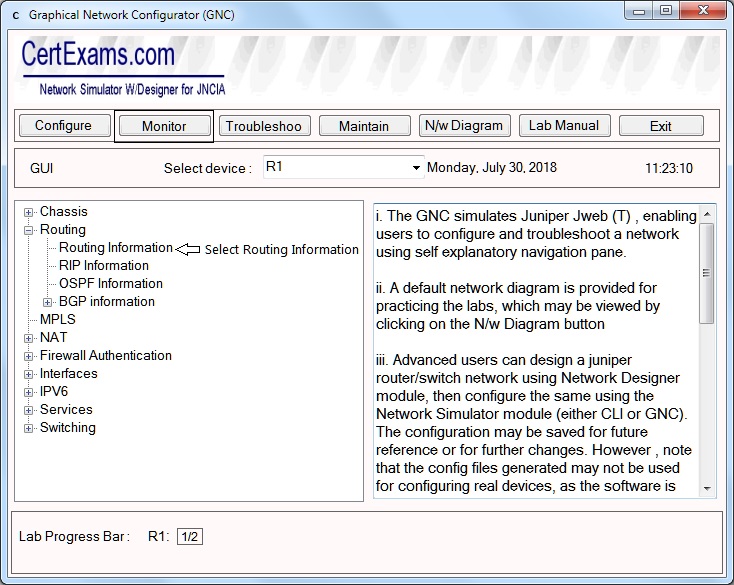Select the Firewall Authentication label
734x585 pixels.
[106, 356]
